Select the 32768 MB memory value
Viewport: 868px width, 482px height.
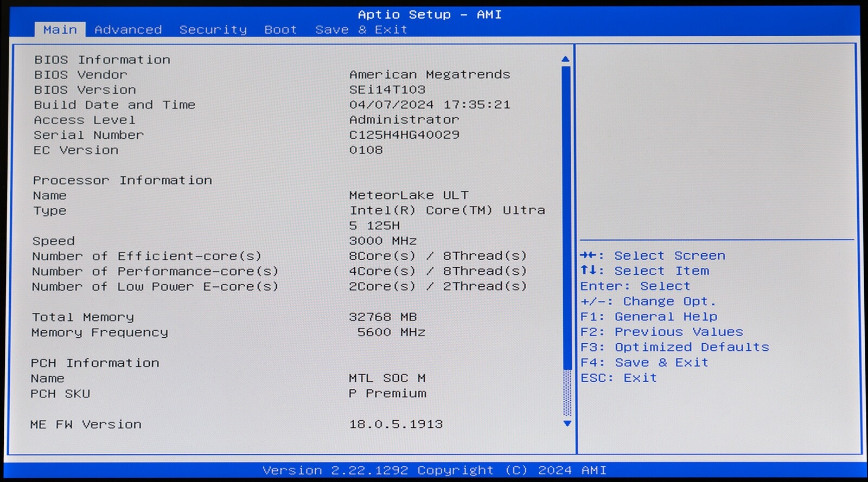click(383, 317)
